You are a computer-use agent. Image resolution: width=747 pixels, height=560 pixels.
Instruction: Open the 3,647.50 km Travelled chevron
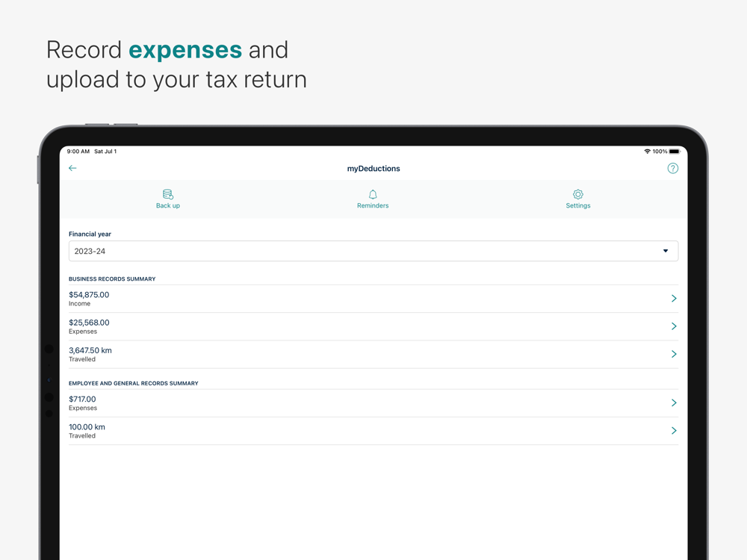point(674,354)
